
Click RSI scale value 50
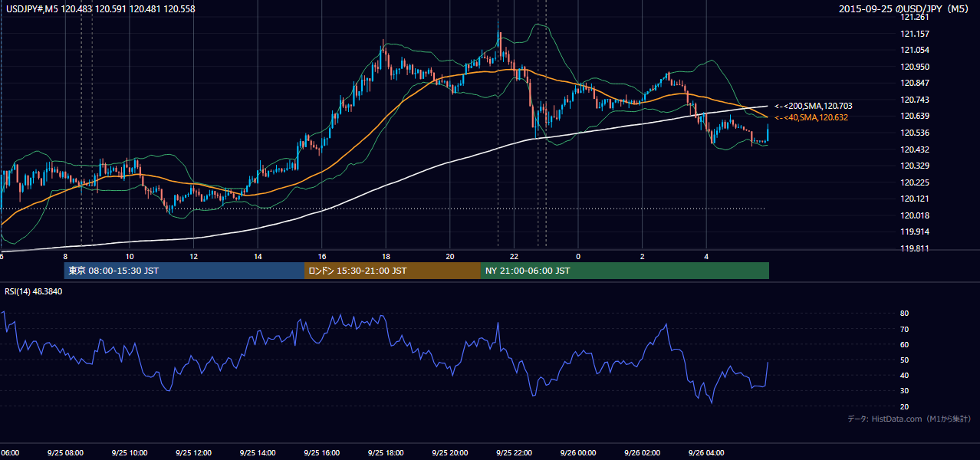(905, 360)
